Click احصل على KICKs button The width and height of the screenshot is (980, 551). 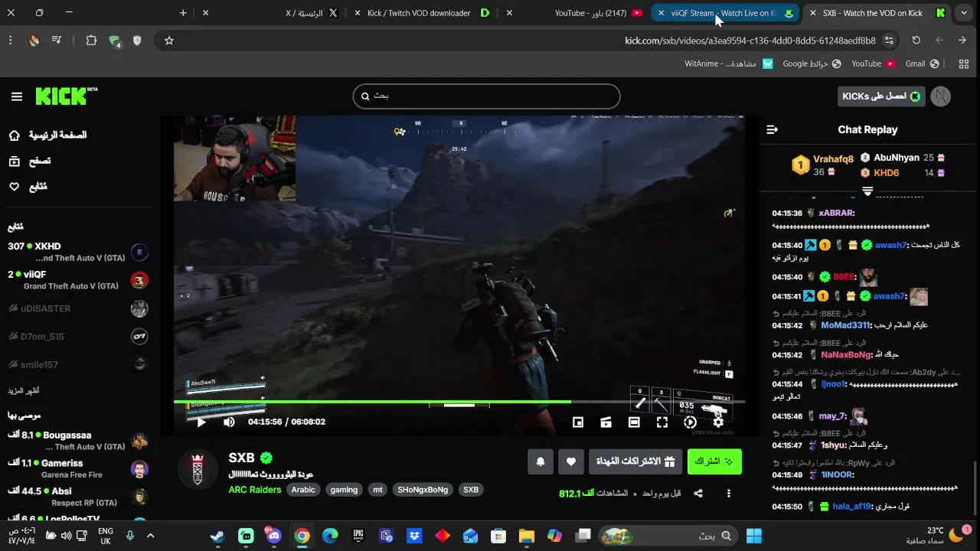click(x=881, y=96)
